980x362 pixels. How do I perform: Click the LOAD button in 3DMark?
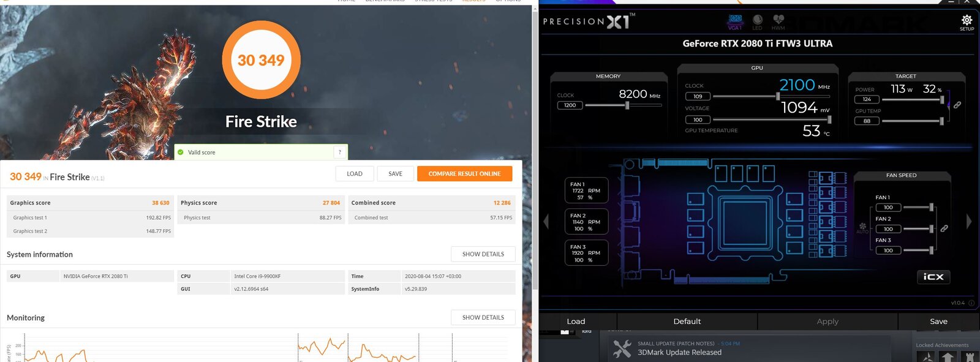coord(355,174)
